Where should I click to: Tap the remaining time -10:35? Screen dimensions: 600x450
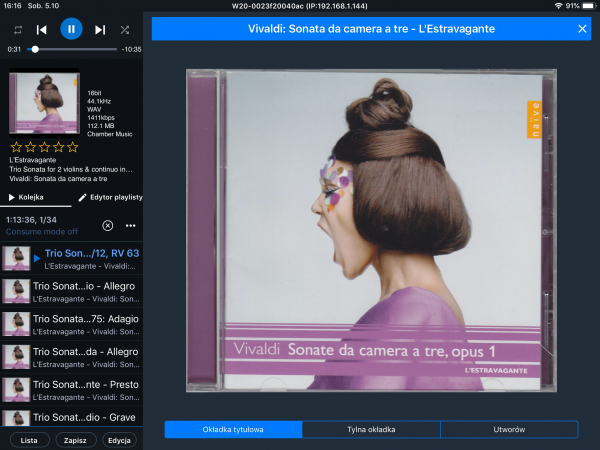click(x=131, y=49)
